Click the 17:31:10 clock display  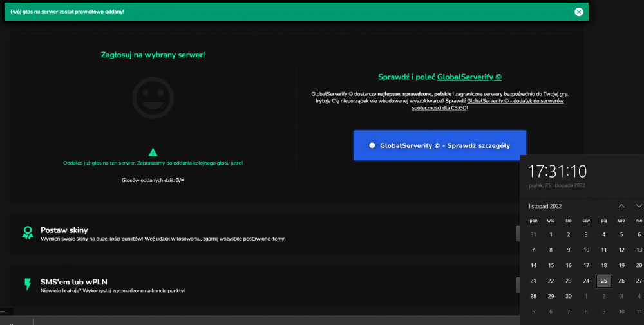tap(557, 171)
